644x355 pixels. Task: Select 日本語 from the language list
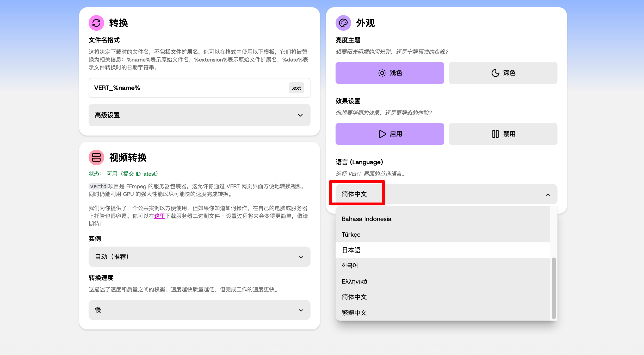351,250
